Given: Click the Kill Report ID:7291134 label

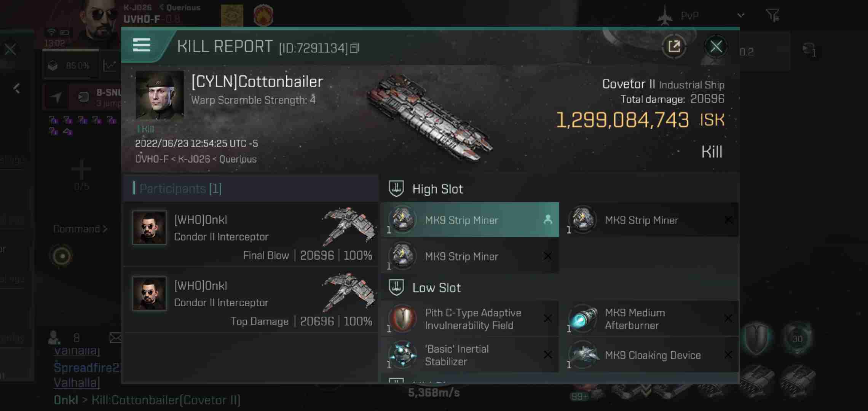Looking at the screenshot, I should tap(268, 46).
